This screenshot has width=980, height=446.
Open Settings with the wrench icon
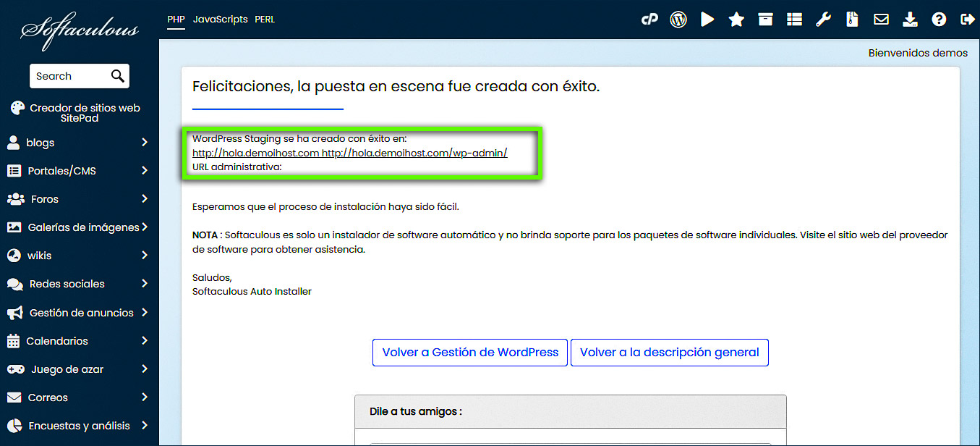click(823, 19)
